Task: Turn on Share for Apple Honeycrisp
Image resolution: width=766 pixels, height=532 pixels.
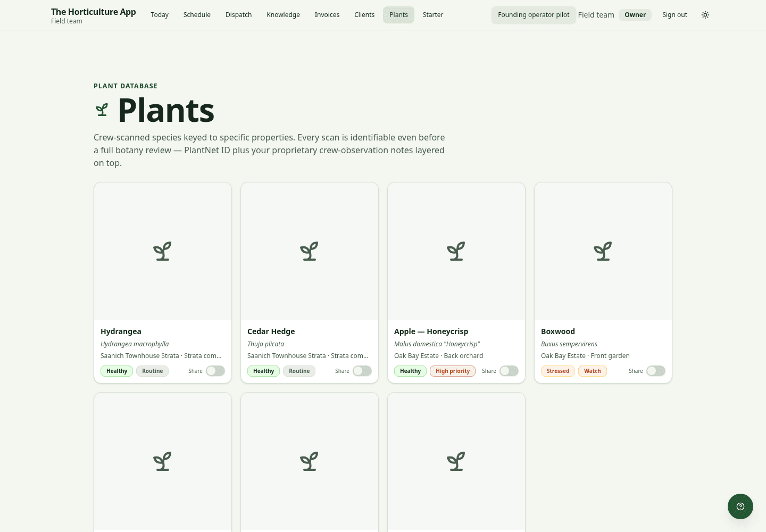Action: tap(509, 371)
